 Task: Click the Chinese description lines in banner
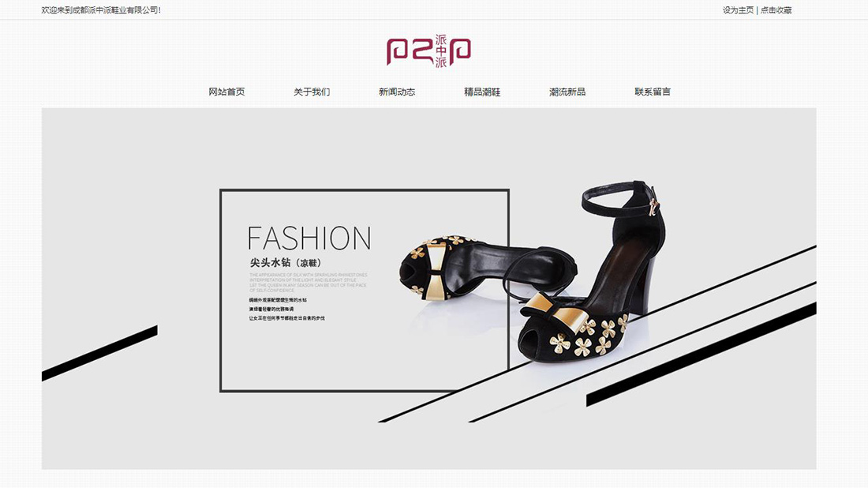tap(286, 309)
